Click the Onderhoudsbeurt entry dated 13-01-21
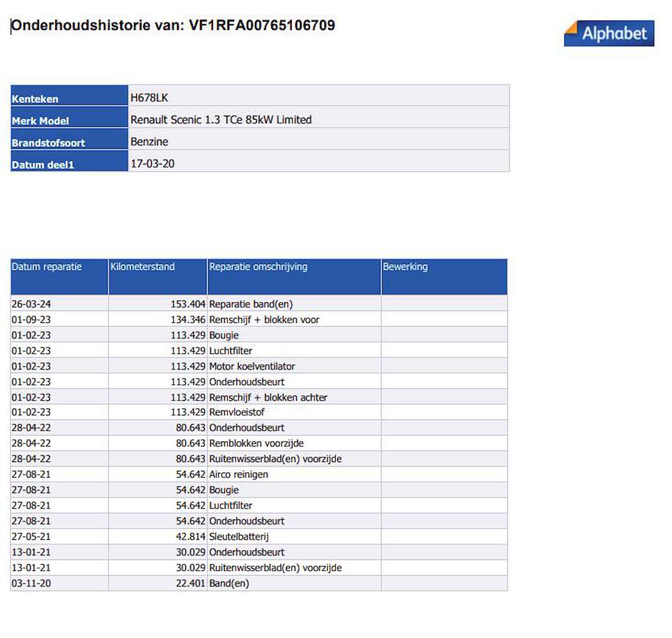This screenshot has height=638, width=672. point(247,552)
